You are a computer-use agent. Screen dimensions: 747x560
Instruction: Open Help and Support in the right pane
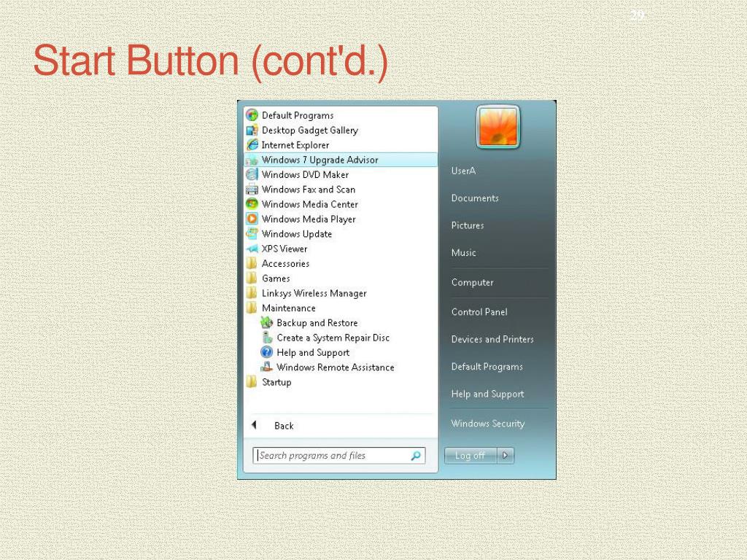487,394
